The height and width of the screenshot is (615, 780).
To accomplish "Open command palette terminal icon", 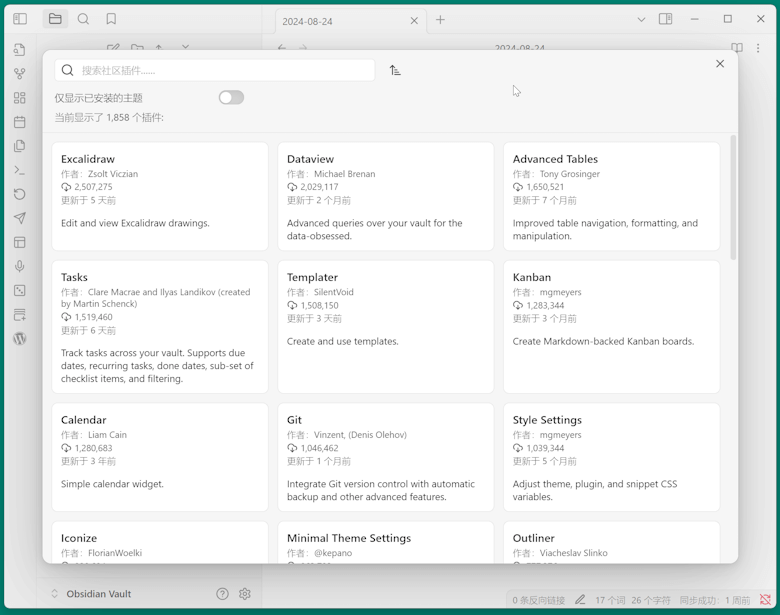I will [x=19, y=170].
